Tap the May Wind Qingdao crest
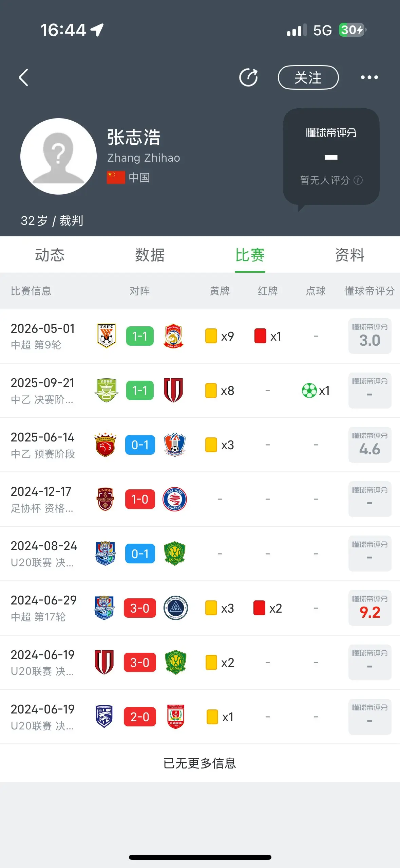The width and height of the screenshot is (400, 868). 175,499
